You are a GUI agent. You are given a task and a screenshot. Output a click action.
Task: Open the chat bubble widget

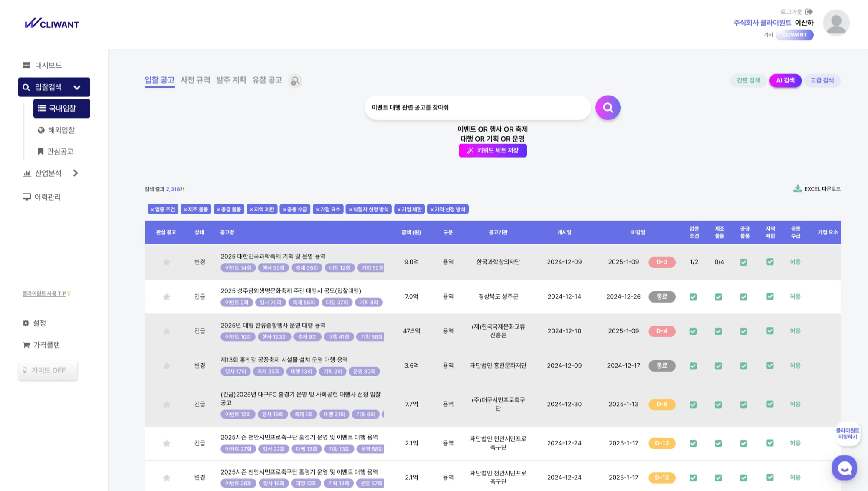click(x=844, y=468)
